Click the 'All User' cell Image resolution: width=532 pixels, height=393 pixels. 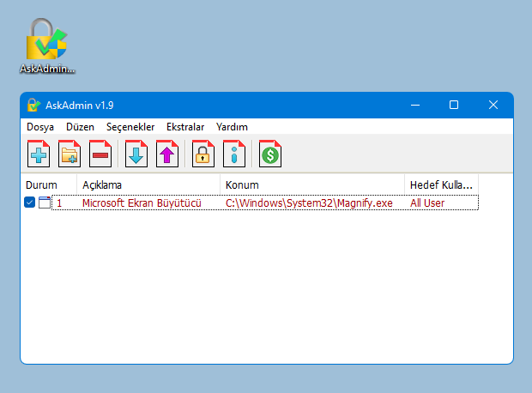(427, 203)
